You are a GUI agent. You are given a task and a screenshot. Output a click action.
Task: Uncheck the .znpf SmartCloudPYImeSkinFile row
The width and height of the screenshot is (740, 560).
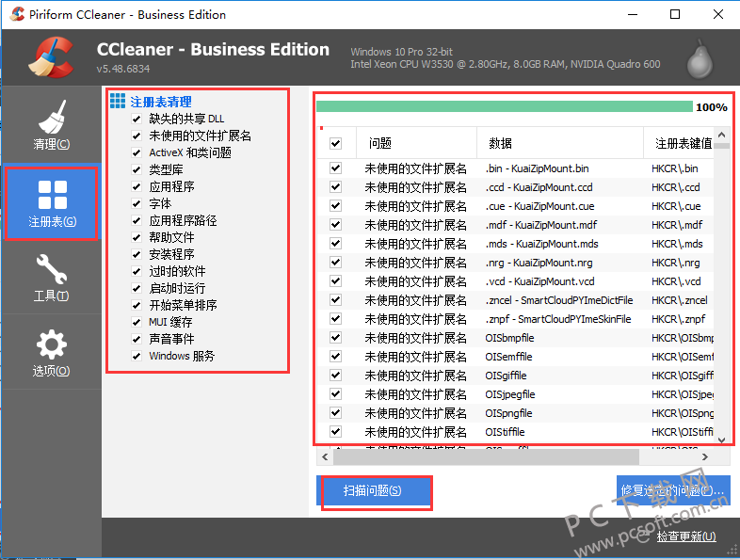coord(335,318)
